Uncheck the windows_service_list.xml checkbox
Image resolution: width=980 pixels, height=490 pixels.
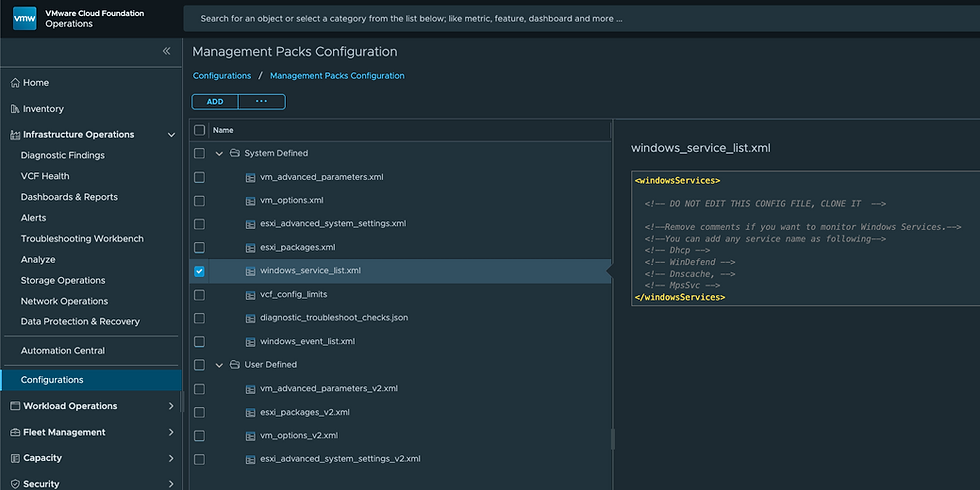[x=199, y=271]
